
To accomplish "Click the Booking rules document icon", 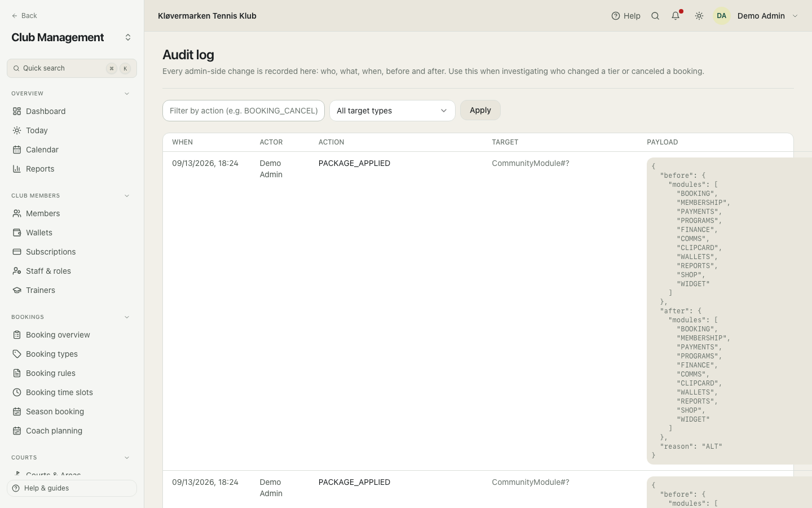I will coord(17,373).
